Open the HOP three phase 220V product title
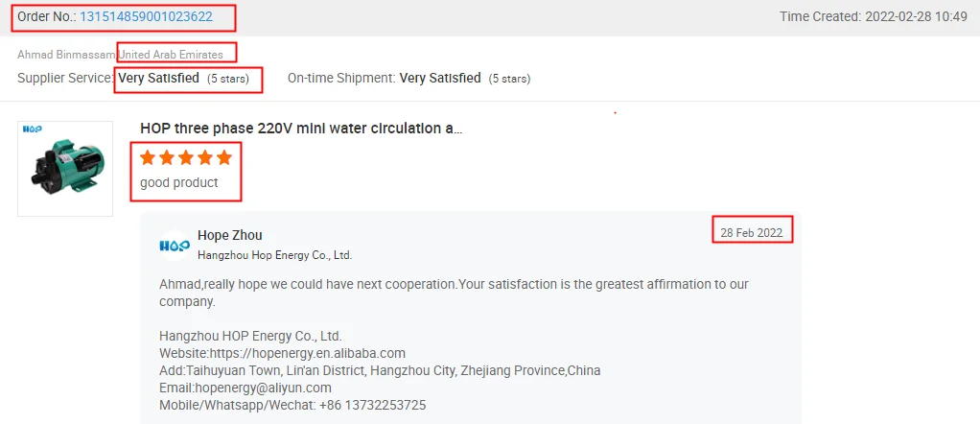 pyautogui.click(x=301, y=129)
